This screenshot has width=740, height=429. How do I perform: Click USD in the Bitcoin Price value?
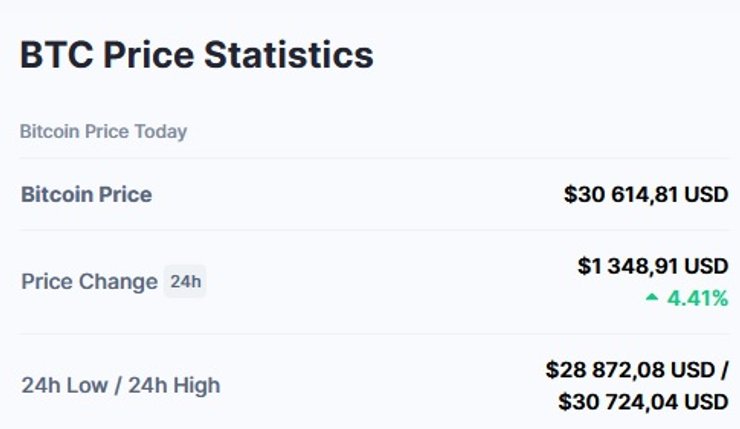pyautogui.click(x=706, y=194)
